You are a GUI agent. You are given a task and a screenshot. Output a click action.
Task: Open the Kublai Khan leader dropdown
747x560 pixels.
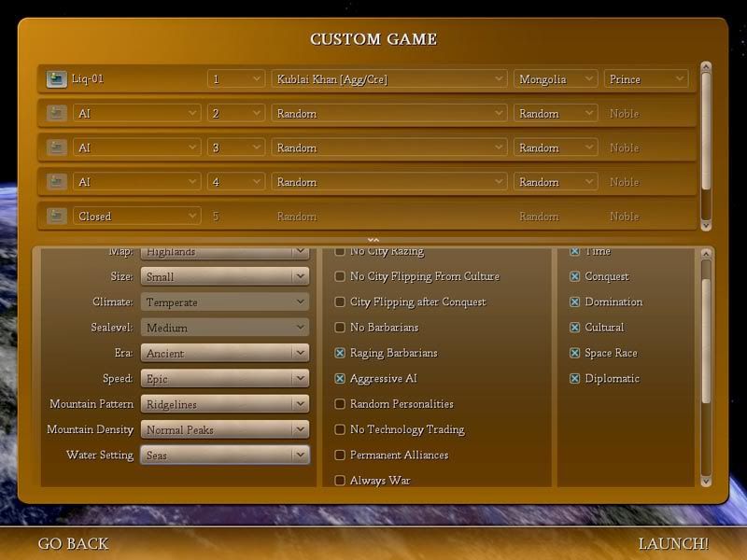pyautogui.click(x=389, y=79)
